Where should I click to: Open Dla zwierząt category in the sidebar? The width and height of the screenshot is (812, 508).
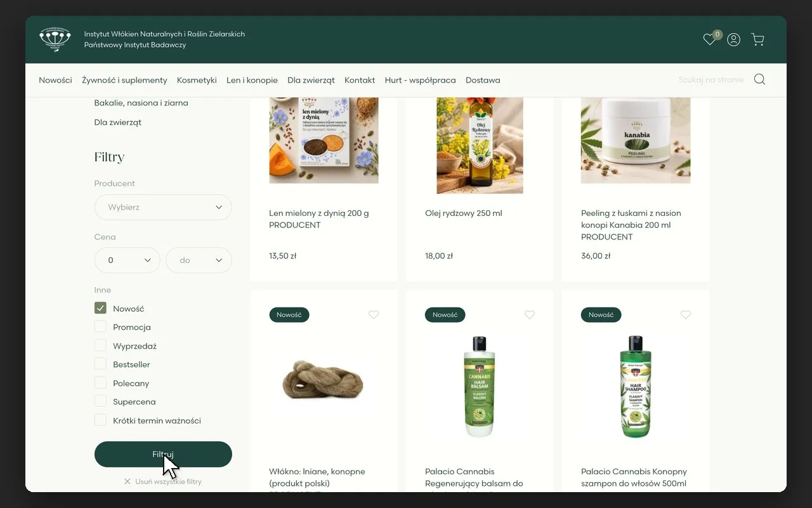[117, 122]
